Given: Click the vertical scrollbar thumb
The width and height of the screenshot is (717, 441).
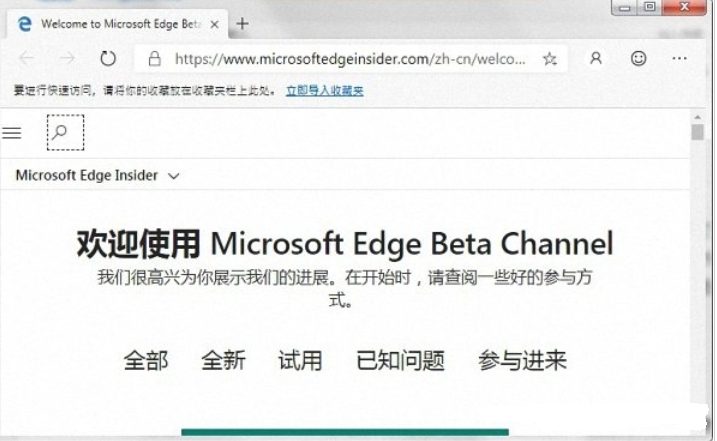Looking at the screenshot, I should [697, 132].
